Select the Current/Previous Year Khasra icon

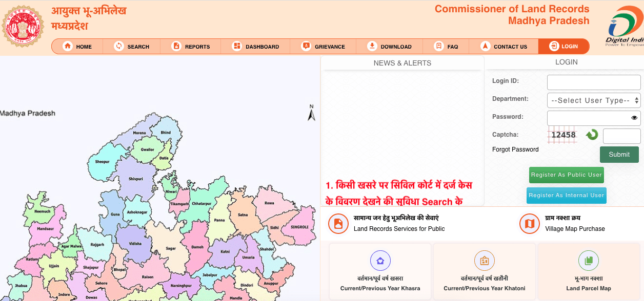[380, 261]
